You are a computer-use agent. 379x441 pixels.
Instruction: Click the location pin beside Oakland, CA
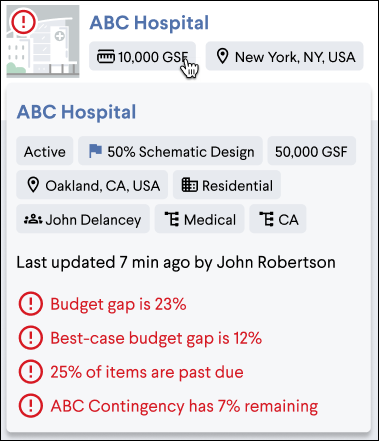[33, 185]
